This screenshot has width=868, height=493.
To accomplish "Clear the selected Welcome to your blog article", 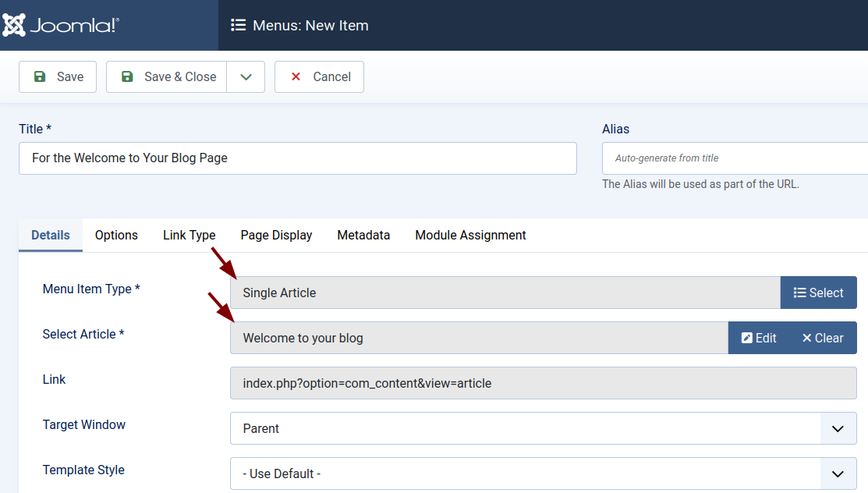I will pos(822,337).
